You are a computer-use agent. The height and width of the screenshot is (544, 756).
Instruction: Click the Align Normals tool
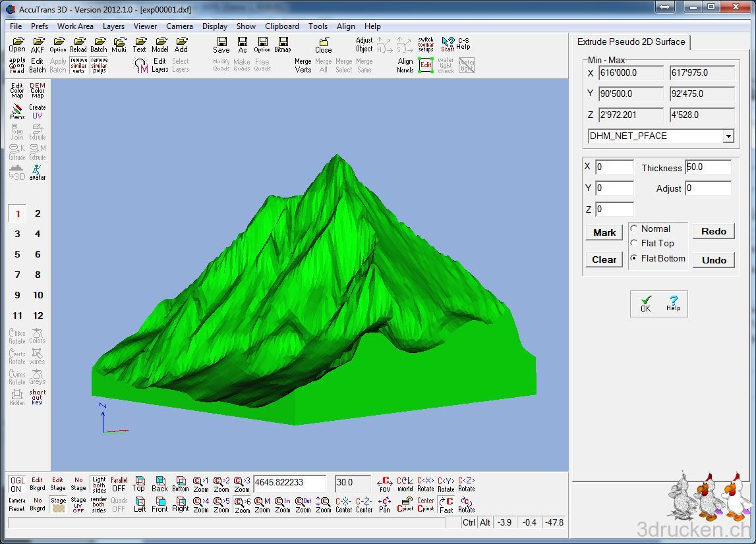tap(405, 65)
